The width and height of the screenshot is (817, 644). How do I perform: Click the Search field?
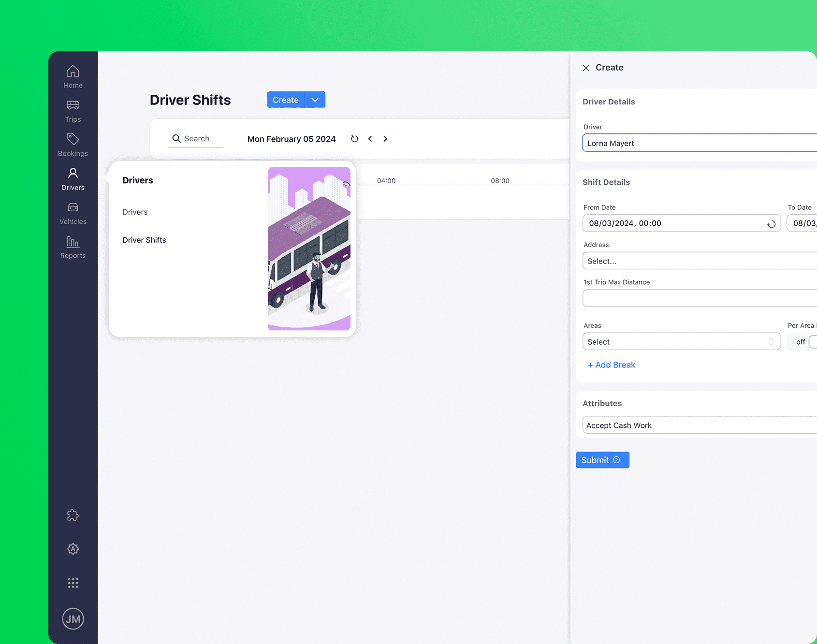coord(196,139)
